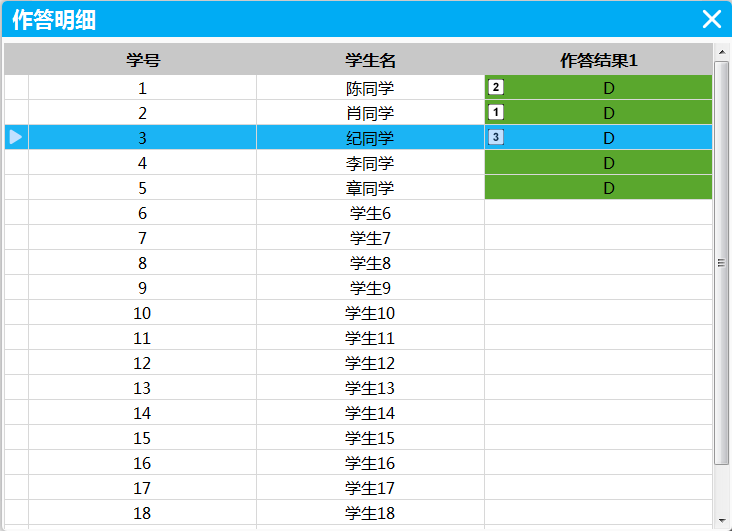The image size is (732, 531).
Task: Click student number 5 cell
Action: 143,188
